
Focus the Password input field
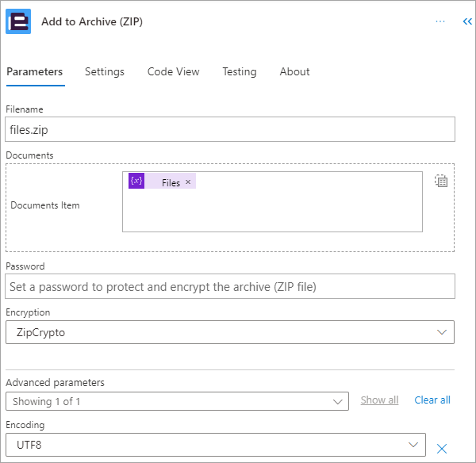pyautogui.click(x=230, y=286)
